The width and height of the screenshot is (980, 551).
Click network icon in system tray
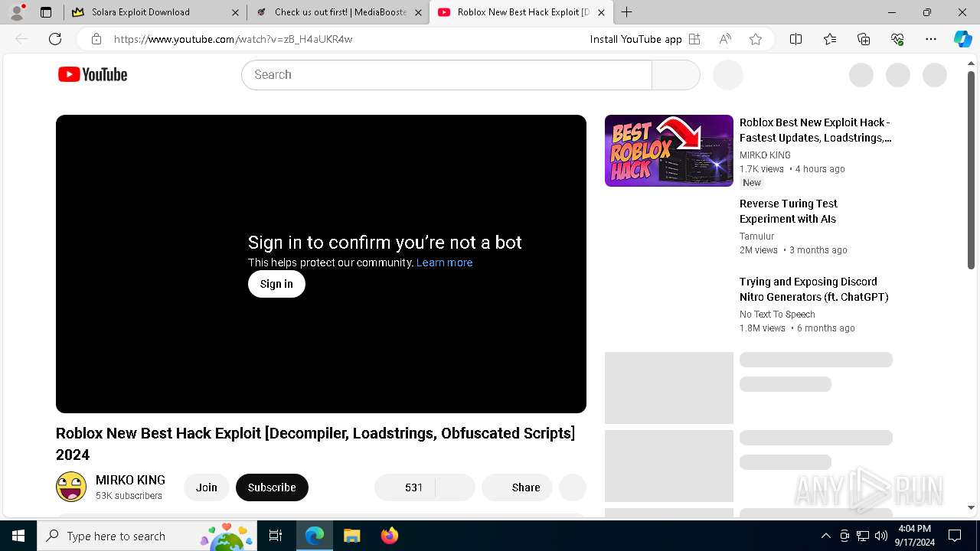[x=863, y=536]
